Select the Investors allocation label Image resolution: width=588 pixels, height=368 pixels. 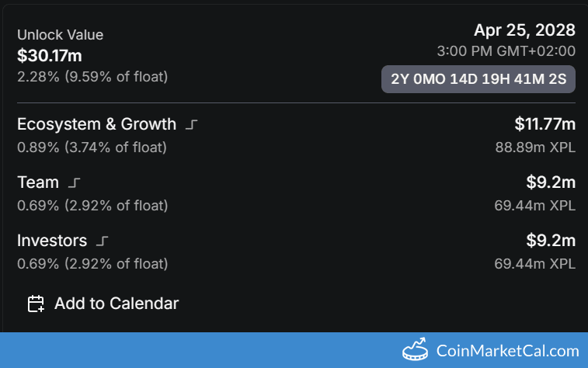coord(52,241)
